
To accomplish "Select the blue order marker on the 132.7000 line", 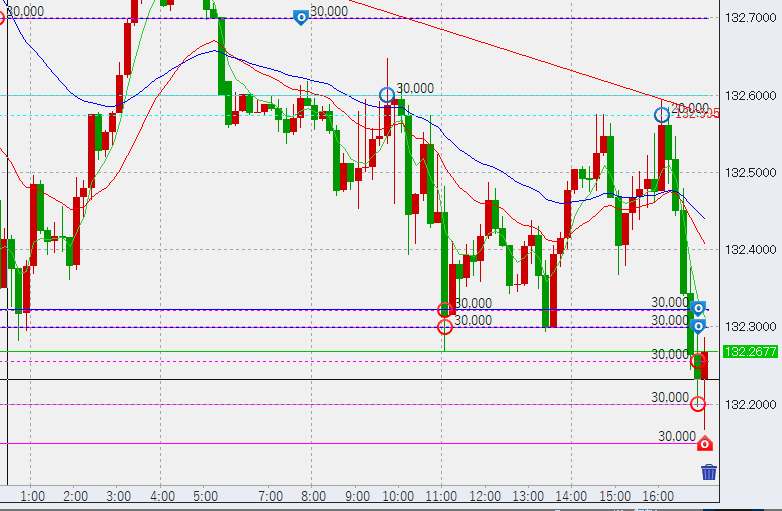I will point(301,18).
